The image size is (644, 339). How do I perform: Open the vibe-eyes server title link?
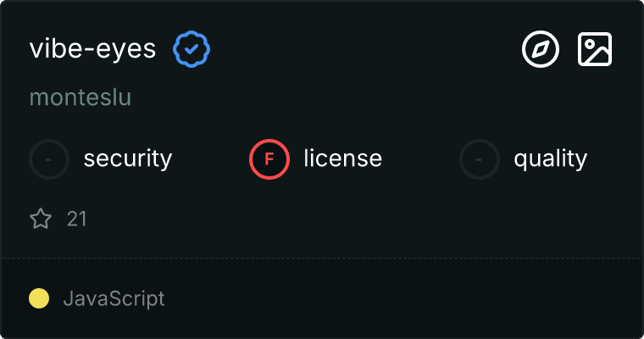coord(92,49)
